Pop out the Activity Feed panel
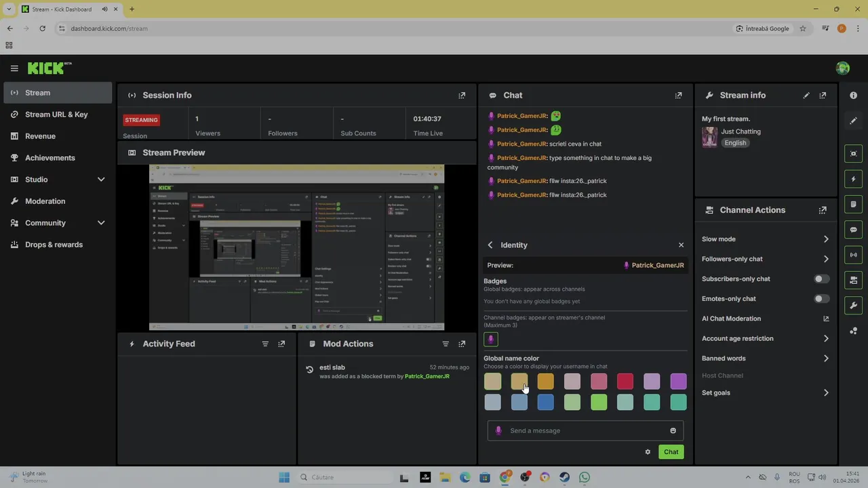The height and width of the screenshot is (488, 868). (281, 344)
